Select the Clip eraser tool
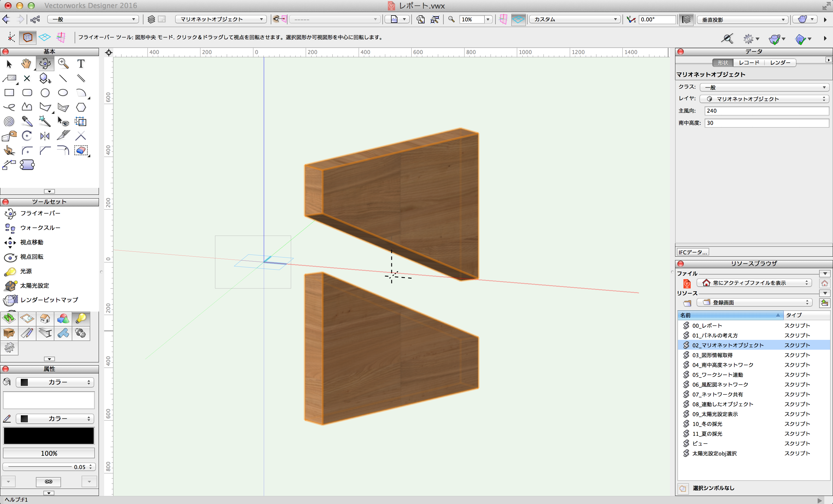The width and height of the screenshot is (833, 504). 81,150
